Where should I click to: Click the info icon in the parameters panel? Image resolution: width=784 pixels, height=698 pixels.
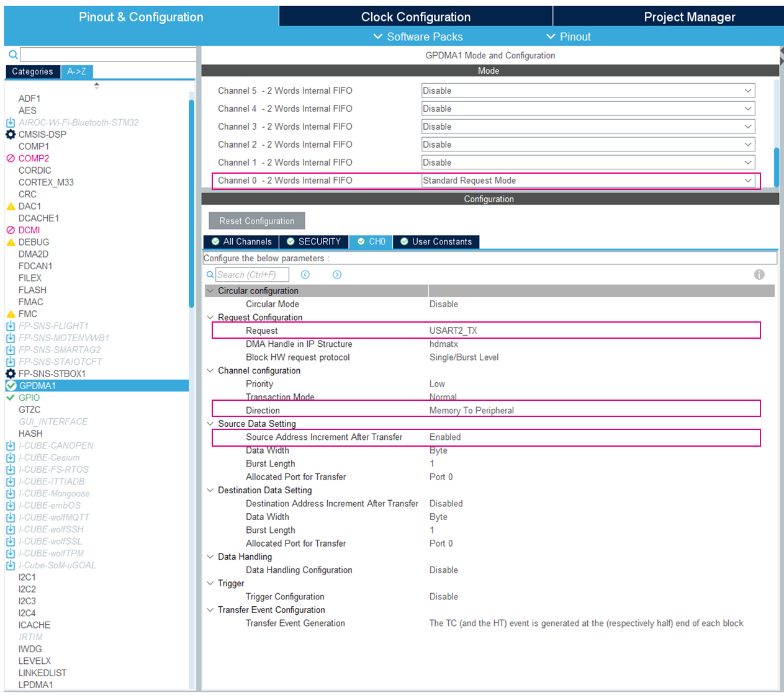tap(759, 274)
